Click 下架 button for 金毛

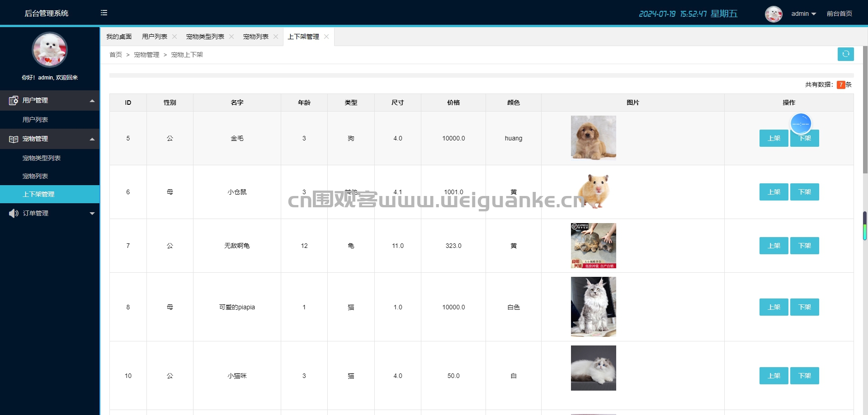(x=805, y=138)
